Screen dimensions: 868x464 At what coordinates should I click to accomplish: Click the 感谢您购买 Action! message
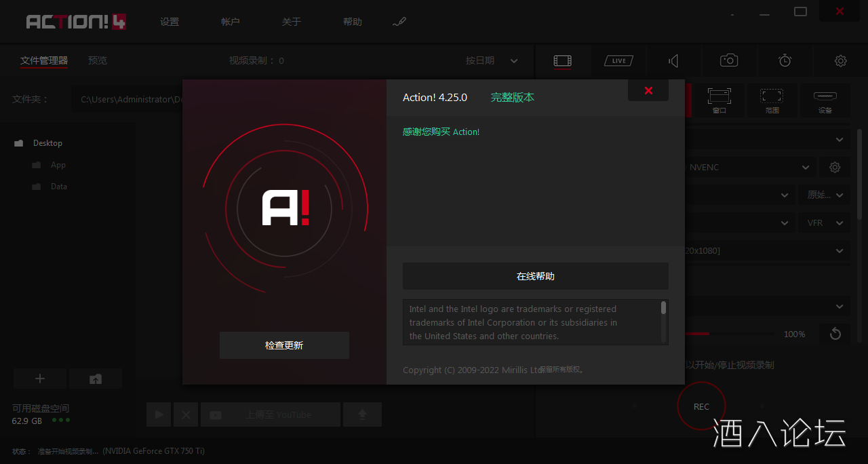tap(441, 132)
